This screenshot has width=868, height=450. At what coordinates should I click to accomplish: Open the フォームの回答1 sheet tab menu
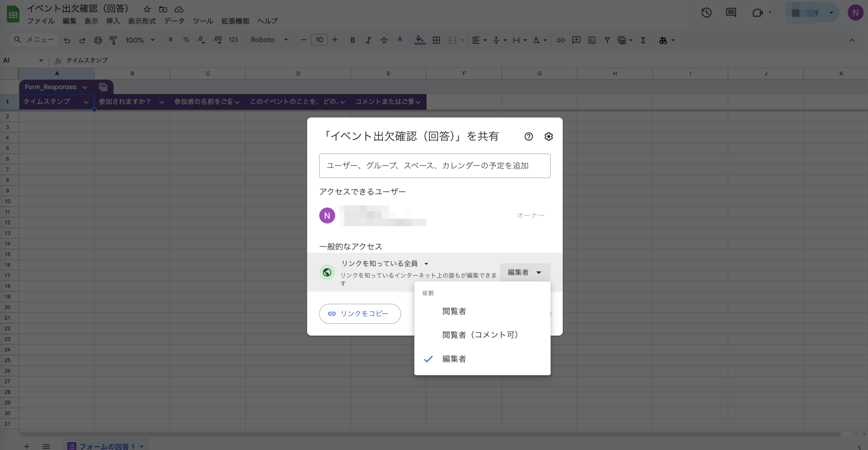(x=142, y=446)
